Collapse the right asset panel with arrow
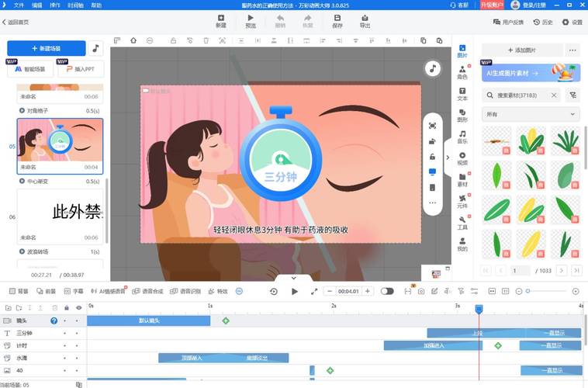588x388 pixels. [448, 158]
